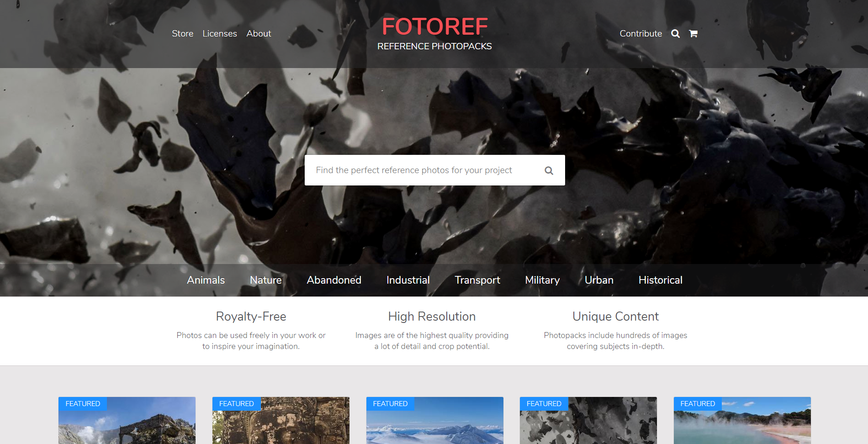868x444 pixels.
Task: Browse the Military category
Action: coord(542,280)
